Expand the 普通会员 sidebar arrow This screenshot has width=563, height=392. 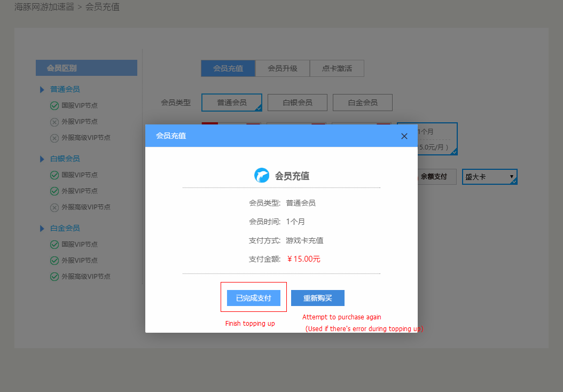(42, 89)
